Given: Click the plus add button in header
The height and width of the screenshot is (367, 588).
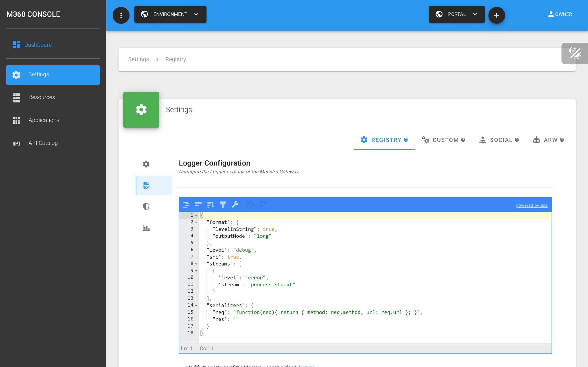Looking at the screenshot, I should 496,15.
